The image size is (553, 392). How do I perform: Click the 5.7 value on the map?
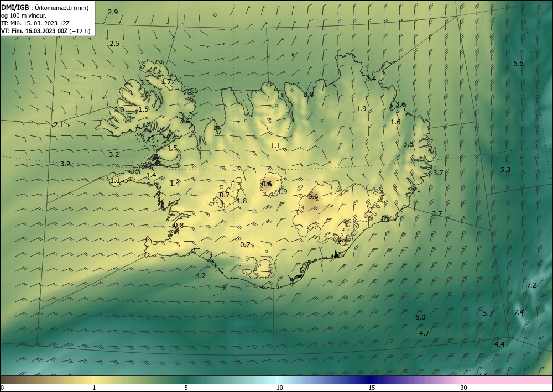[x=488, y=313]
